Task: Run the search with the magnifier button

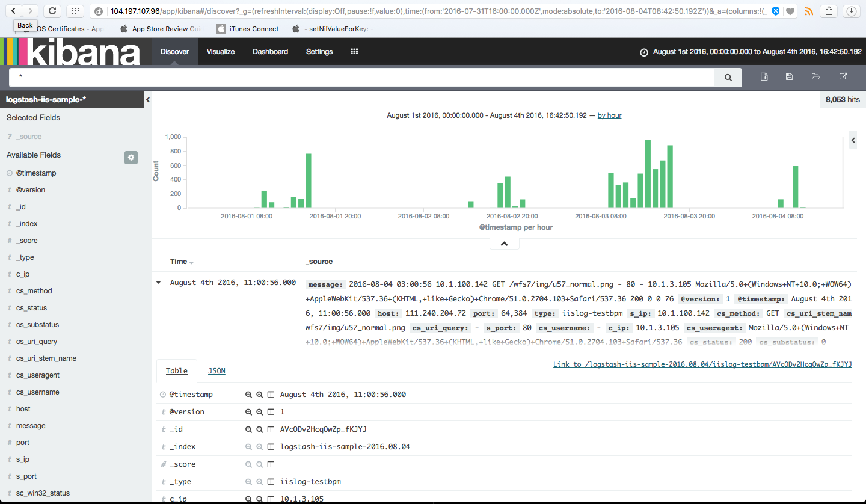Action: tap(728, 77)
